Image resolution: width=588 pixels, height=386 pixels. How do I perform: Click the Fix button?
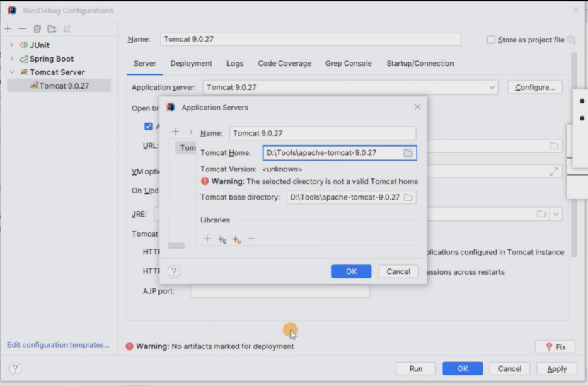(555, 347)
